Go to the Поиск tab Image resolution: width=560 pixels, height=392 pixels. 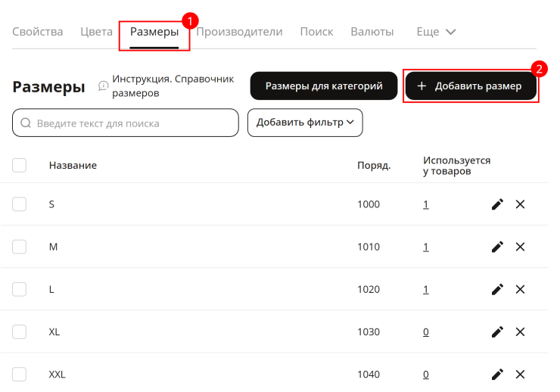tap(317, 32)
